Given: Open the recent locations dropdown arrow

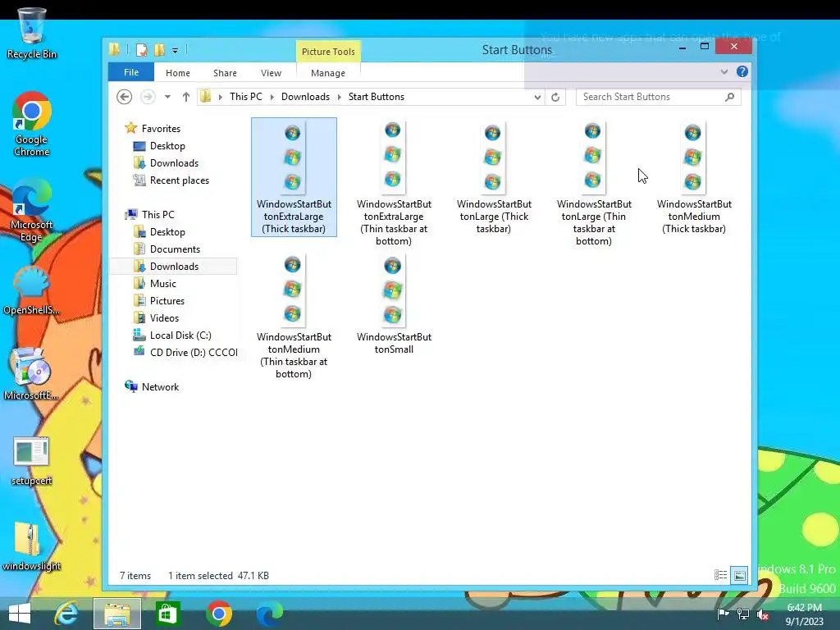Looking at the screenshot, I should [167, 97].
